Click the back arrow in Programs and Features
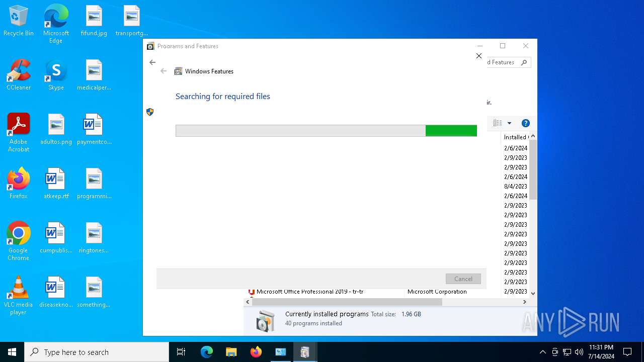The width and height of the screenshot is (644, 362). 152,62
